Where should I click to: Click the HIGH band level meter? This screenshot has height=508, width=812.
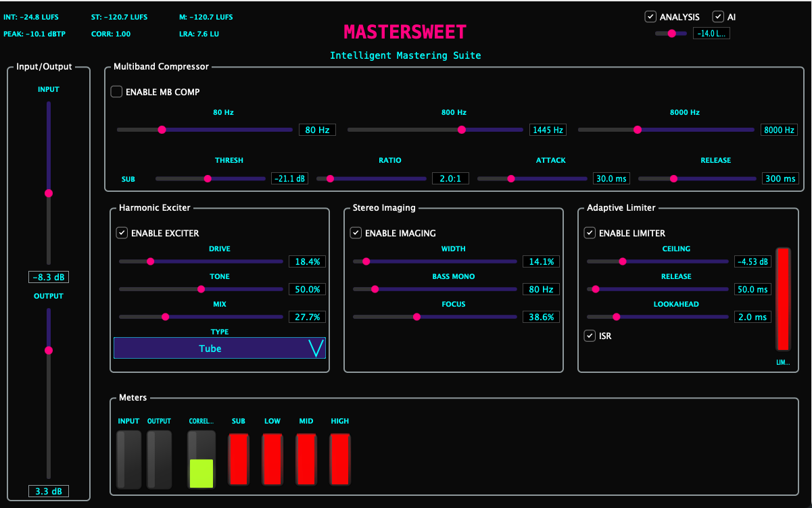pos(340,459)
